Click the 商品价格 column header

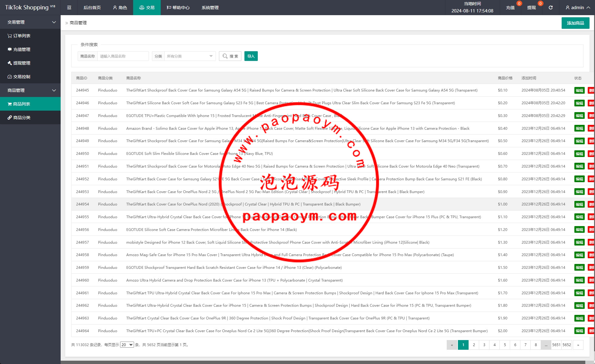[505, 78]
